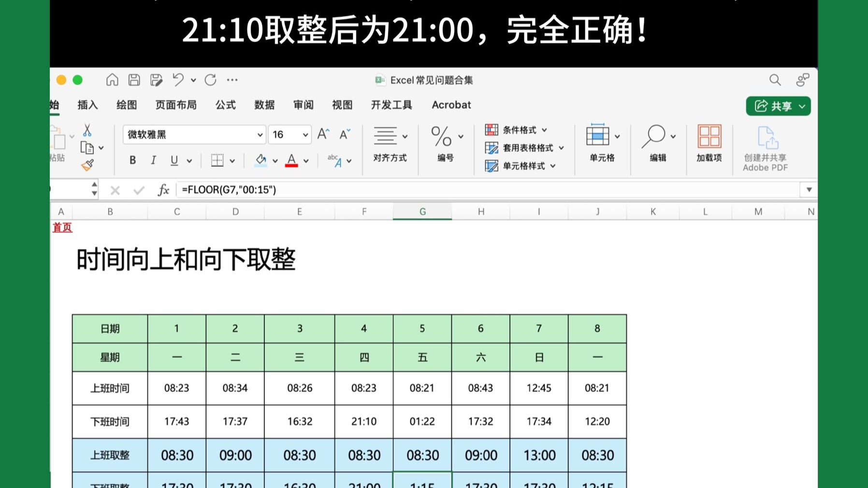
Task: Open the font name dropdown
Action: tap(260, 135)
